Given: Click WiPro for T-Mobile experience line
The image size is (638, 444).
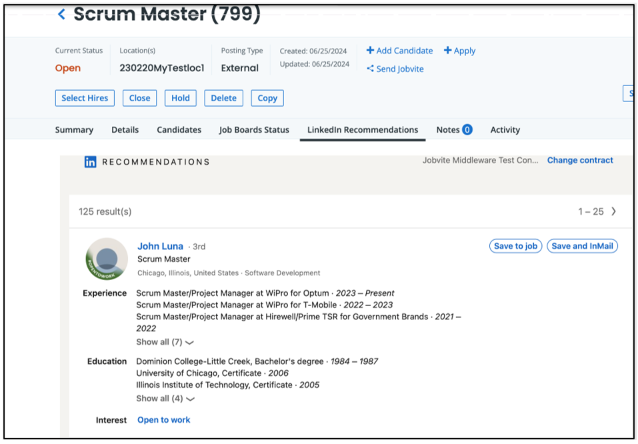Looking at the screenshot, I should pyautogui.click(x=264, y=305).
